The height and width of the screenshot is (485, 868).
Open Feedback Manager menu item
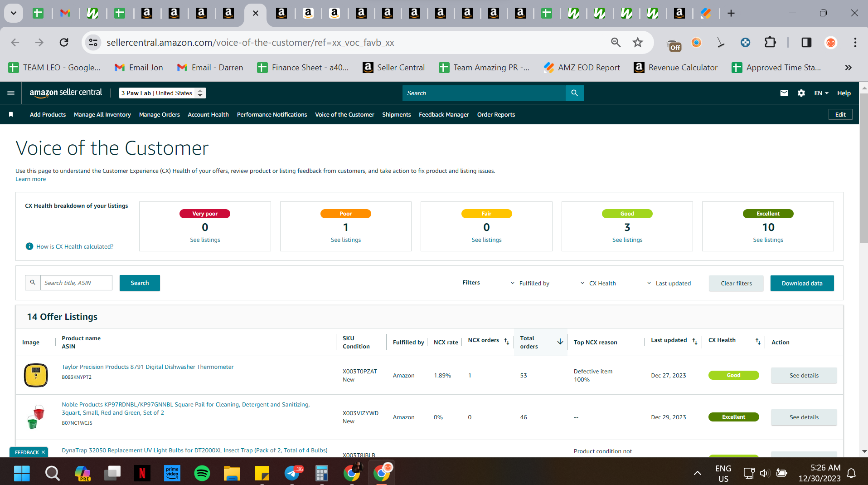[444, 114]
